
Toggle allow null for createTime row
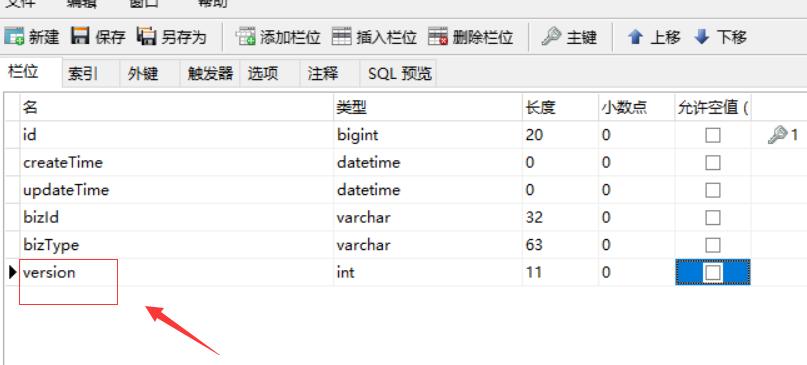712,163
